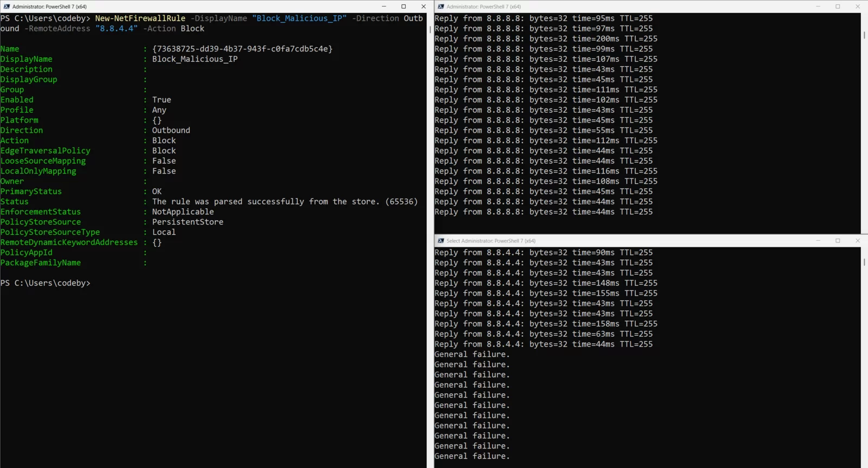Image resolution: width=868 pixels, height=468 pixels.
Task: Click the last 'General failure.' output line
Action: [x=472, y=457]
